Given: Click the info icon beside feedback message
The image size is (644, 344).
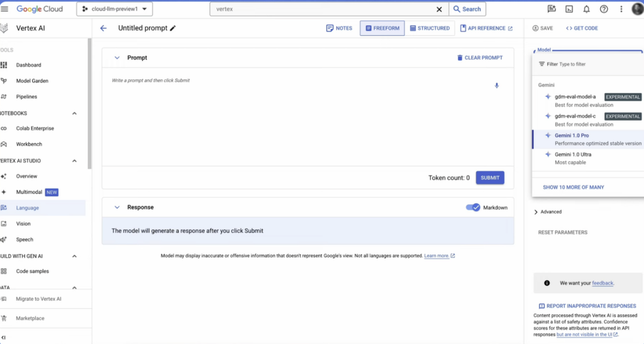Looking at the screenshot, I should coord(547,283).
